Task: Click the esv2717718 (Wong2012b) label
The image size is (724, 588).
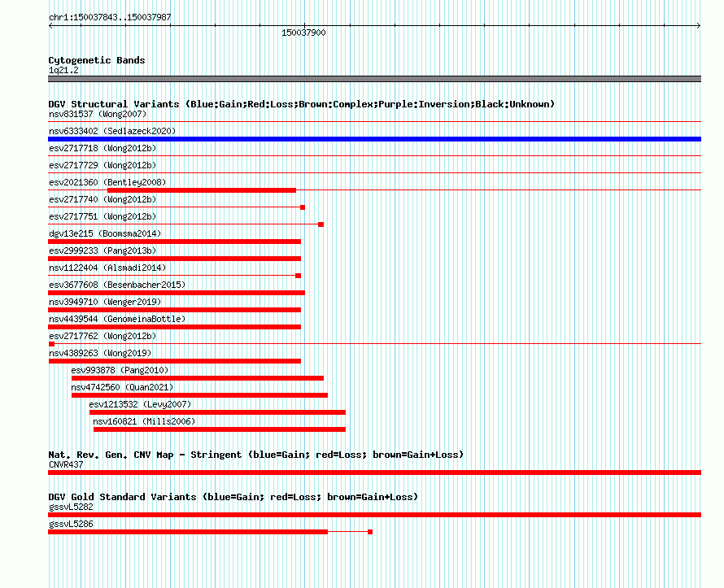Action: tap(102, 148)
